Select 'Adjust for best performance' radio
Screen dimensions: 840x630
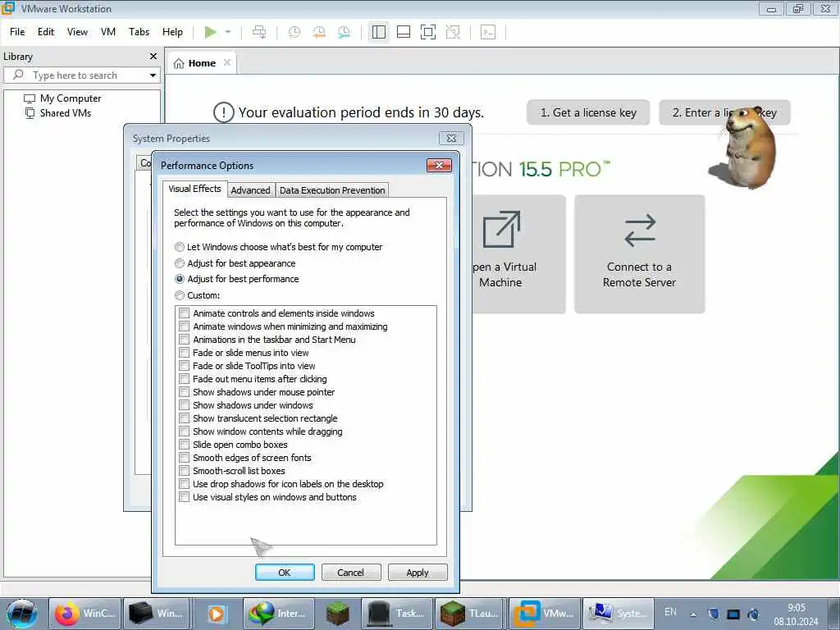click(180, 279)
